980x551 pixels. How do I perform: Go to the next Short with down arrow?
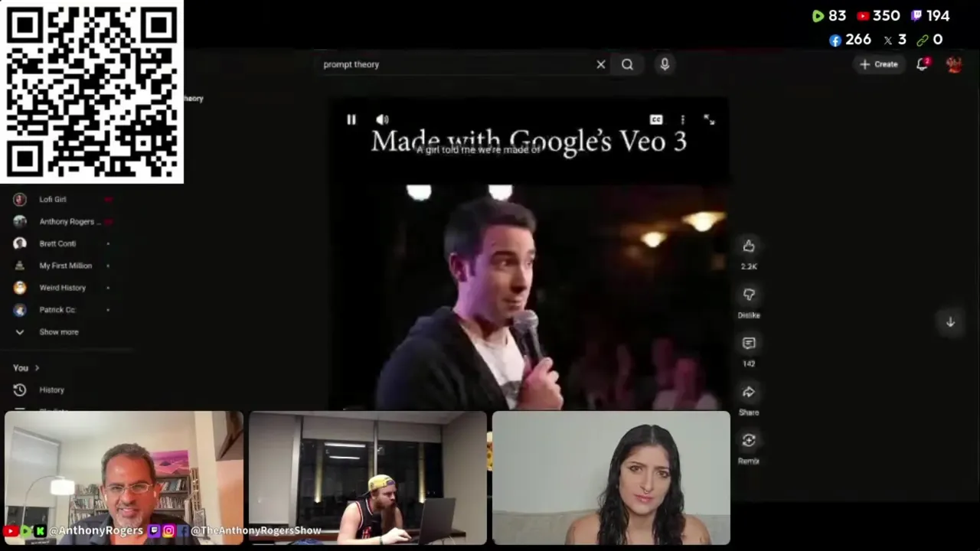(950, 322)
